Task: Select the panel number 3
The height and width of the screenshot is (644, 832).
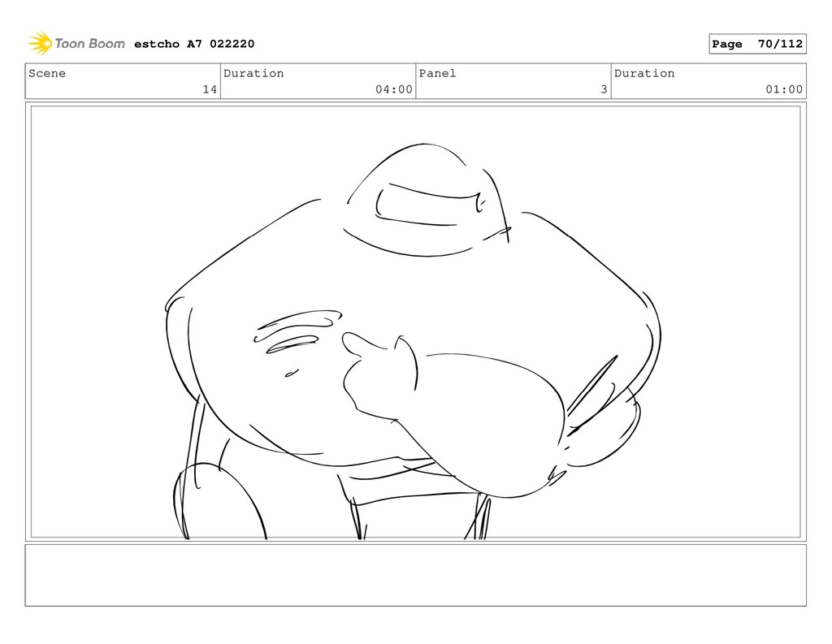Action: tap(604, 89)
